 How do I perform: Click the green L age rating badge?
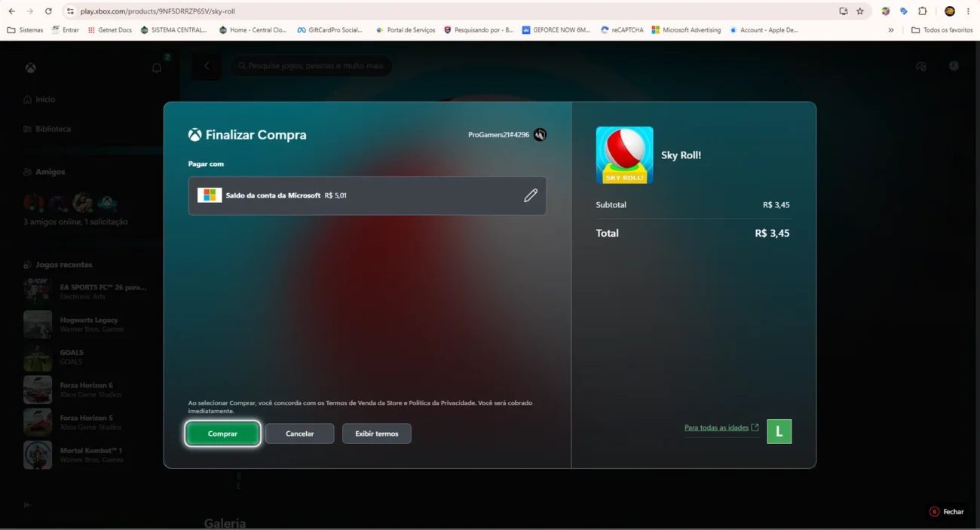point(779,431)
